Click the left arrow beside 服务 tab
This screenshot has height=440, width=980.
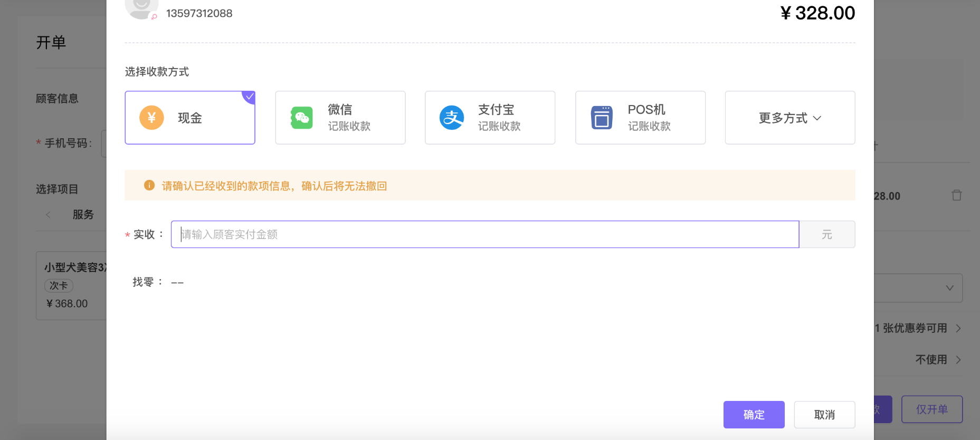tap(48, 215)
